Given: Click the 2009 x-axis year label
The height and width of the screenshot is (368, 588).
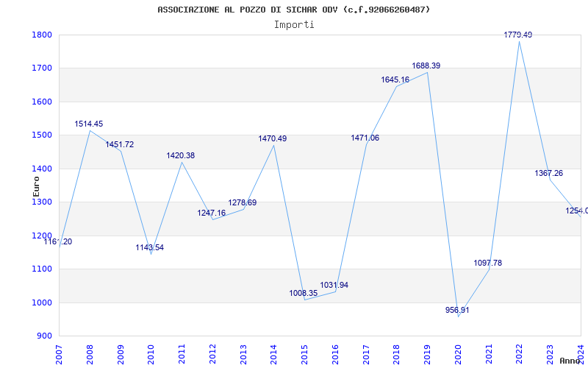Looking at the screenshot, I should pyautogui.click(x=121, y=354).
